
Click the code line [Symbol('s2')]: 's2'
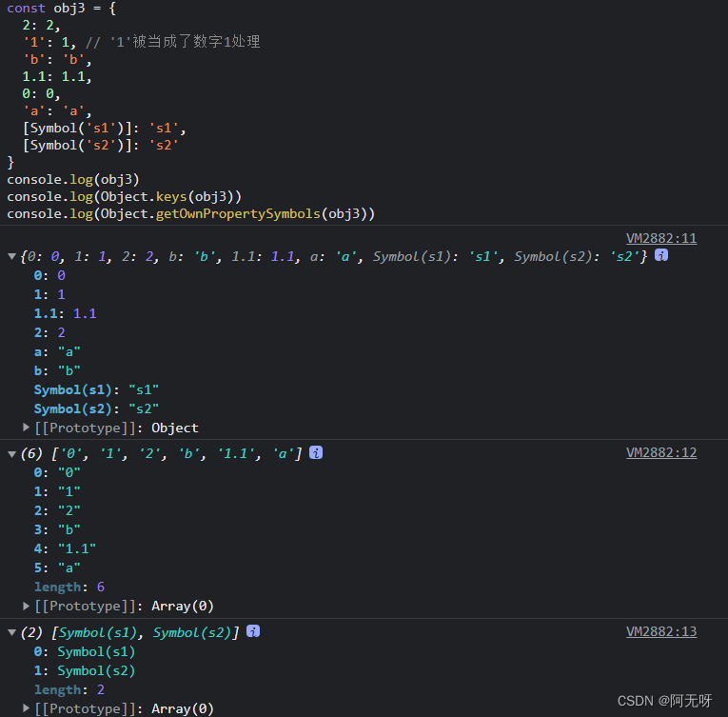(x=101, y=146)
